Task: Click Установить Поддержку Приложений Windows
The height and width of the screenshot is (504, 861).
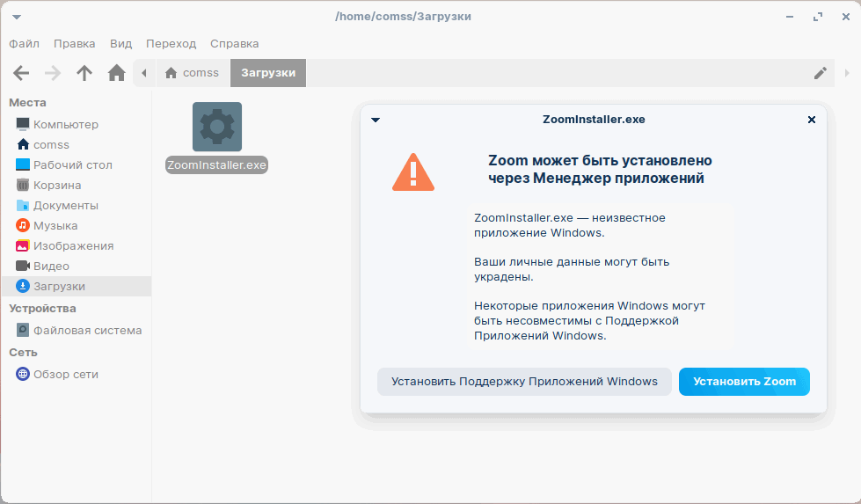Action: [524, 382]
